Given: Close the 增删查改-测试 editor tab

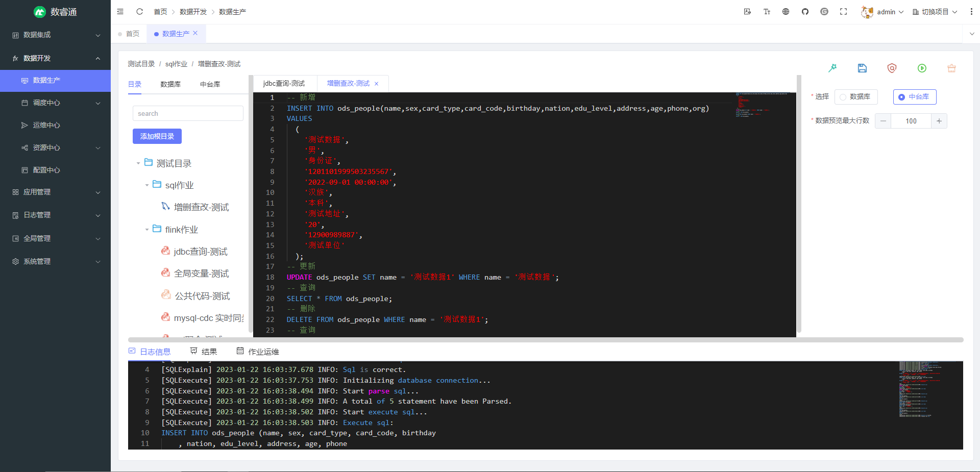Looking at the screenshot, I should click(x=377, y=84).
